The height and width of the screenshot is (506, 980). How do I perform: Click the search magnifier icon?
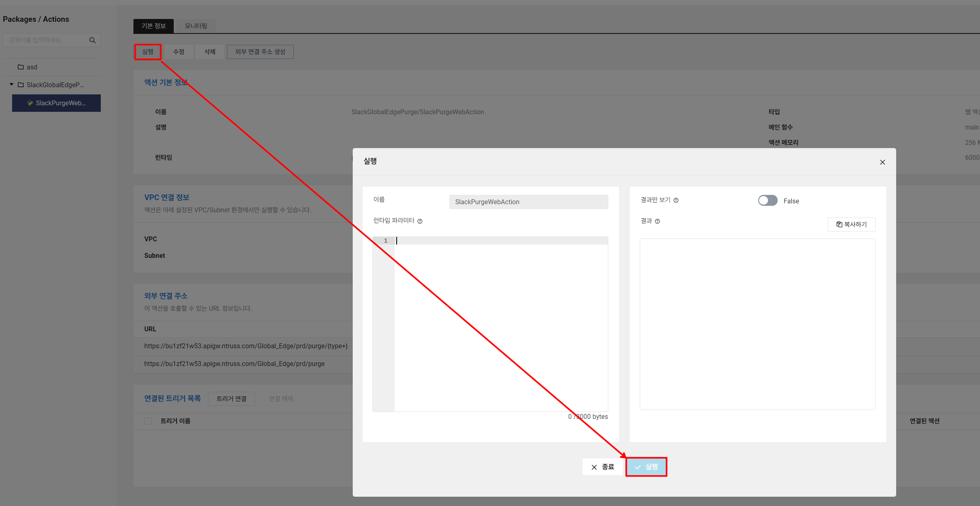point(92,40)
